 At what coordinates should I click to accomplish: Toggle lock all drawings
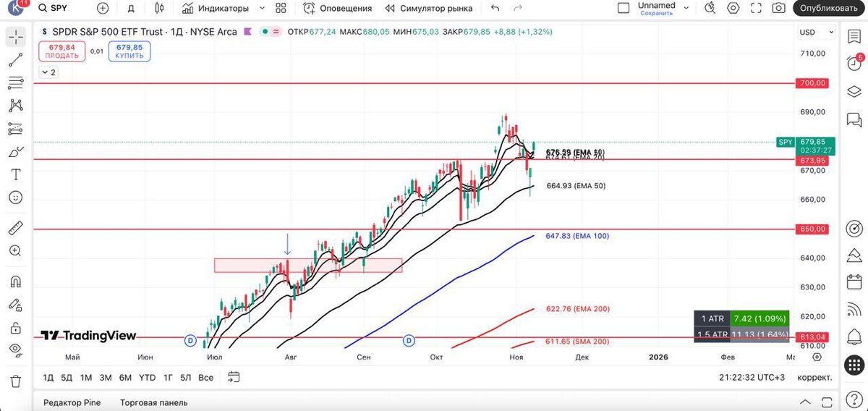tap(15, 328)
